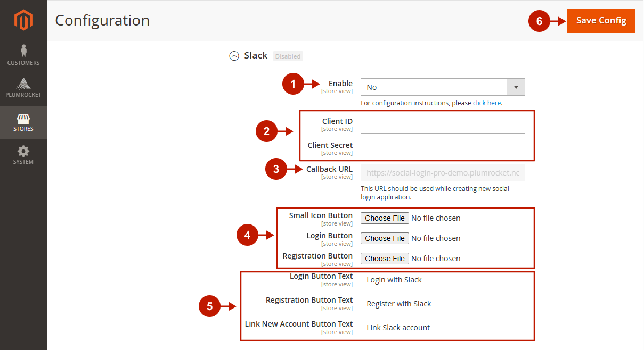Click the disabled Callback URL field
644x350 pixels.
pyautogui.click(x=443, y=173)
